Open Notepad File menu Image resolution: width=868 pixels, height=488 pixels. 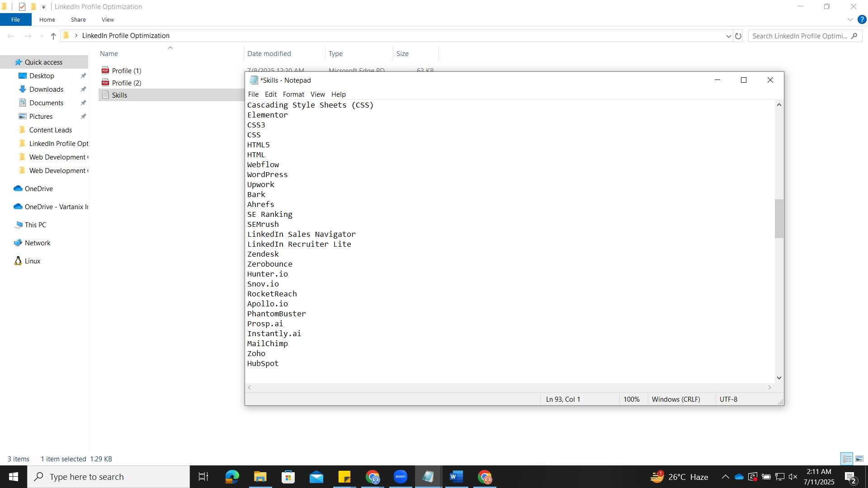(x=253, y=94)
